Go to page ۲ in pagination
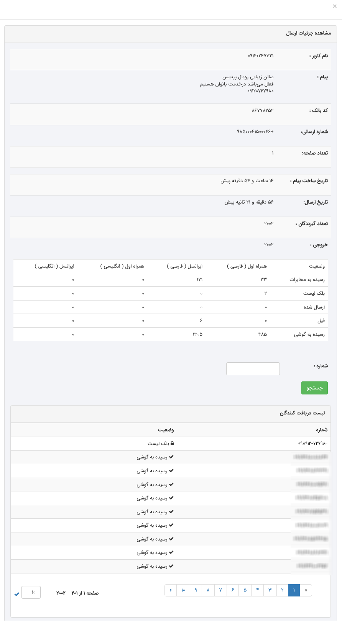 point(282,590)
